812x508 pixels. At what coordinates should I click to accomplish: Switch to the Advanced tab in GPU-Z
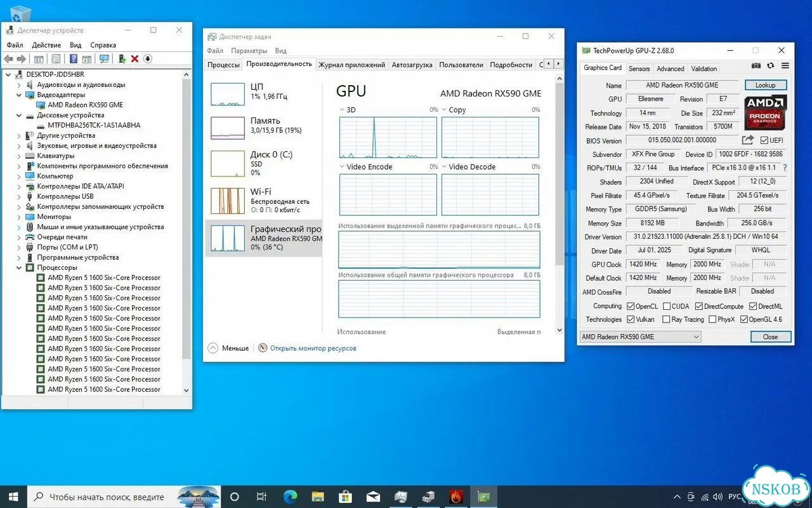[x=671, y=69]
